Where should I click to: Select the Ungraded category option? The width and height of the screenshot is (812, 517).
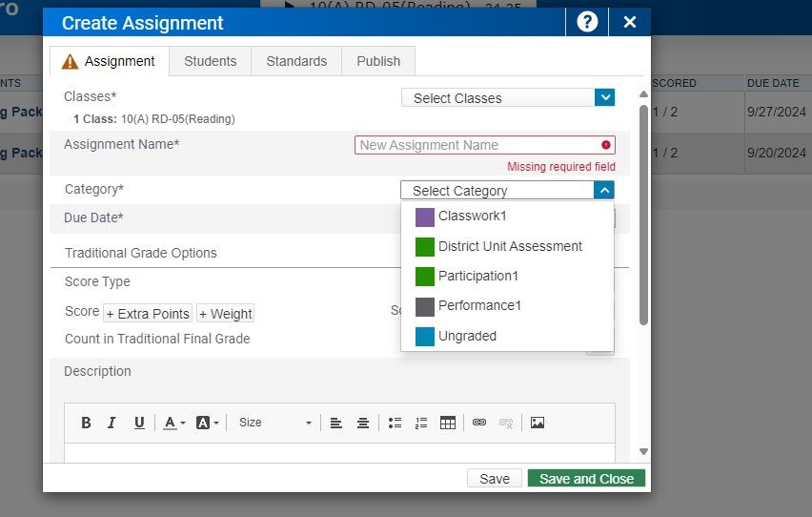pyautogui.click(x=467, y=336)
